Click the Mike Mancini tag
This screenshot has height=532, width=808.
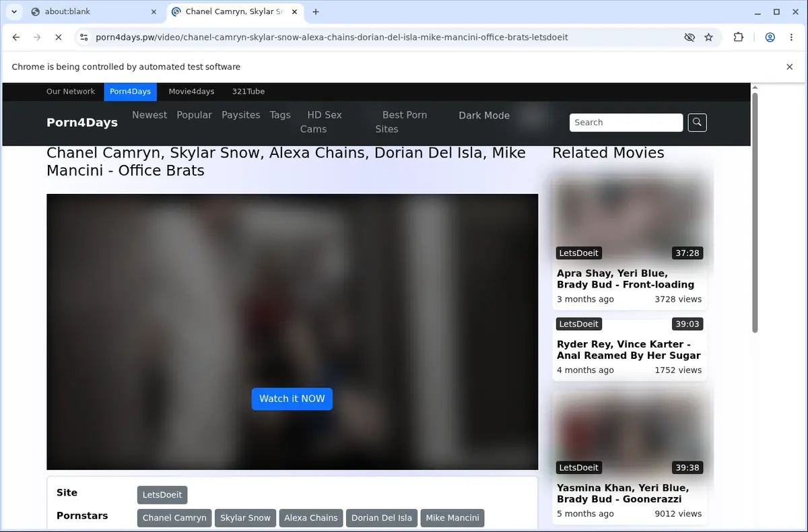(452, 518)
